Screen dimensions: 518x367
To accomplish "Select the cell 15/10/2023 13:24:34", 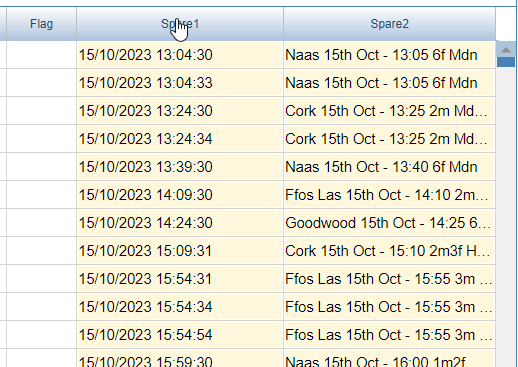I will [x=180, y=139].
